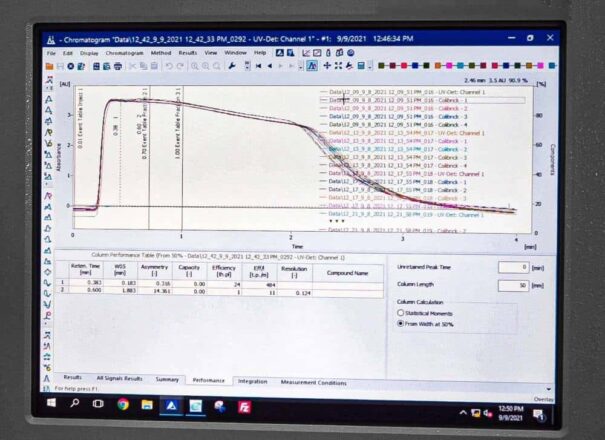Click the Resolution column header

294,272
